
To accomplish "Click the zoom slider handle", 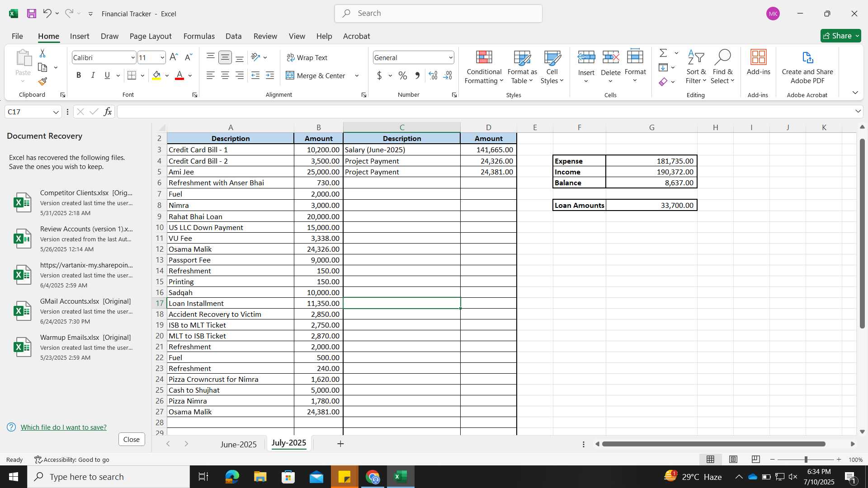I will (x=806, y=460).
